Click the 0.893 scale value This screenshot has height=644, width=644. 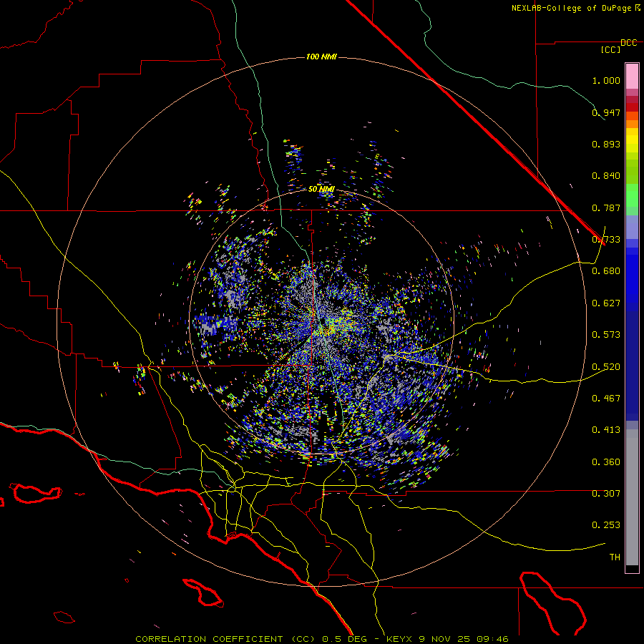[606, 144]
